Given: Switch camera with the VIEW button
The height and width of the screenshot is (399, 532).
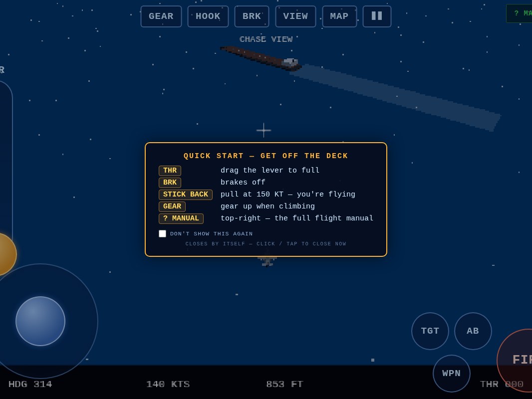Looking at the screenshot, I should (295, 16).
